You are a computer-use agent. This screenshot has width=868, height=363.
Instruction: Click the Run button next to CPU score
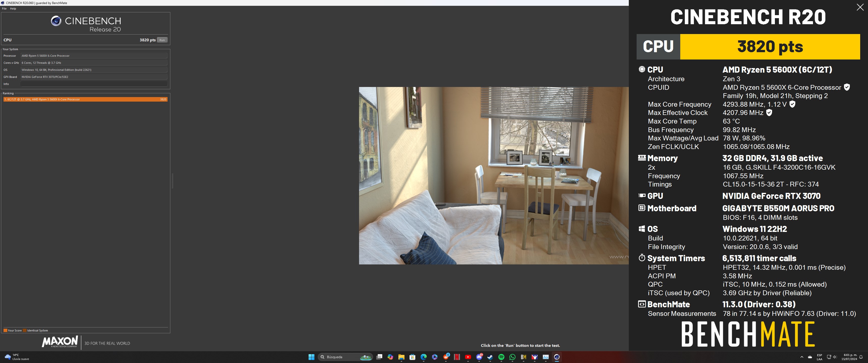tap(162, 40)
